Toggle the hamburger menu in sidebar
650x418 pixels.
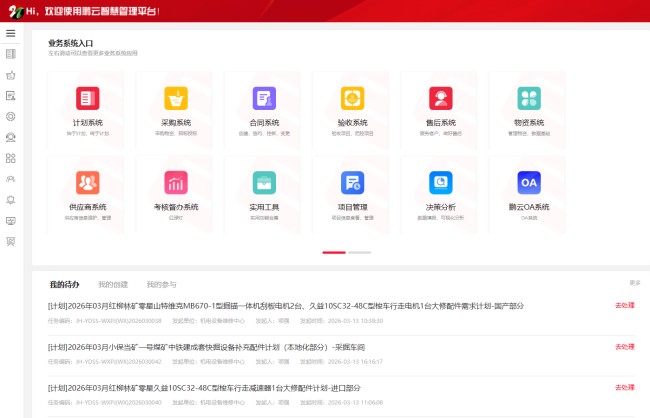pos(11,33)
